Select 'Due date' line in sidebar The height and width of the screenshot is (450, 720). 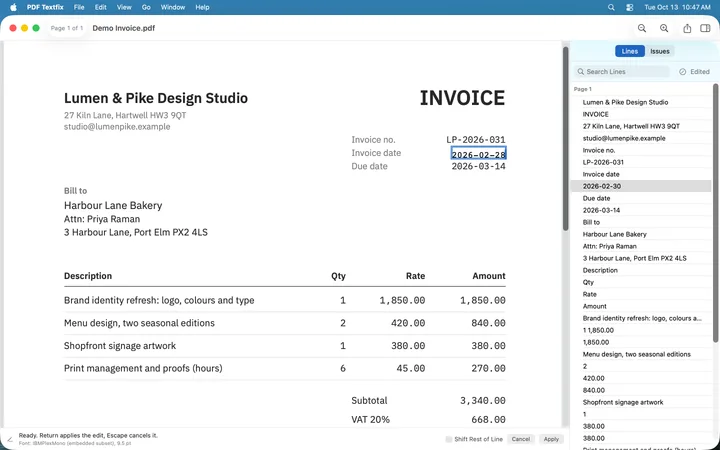641,198
